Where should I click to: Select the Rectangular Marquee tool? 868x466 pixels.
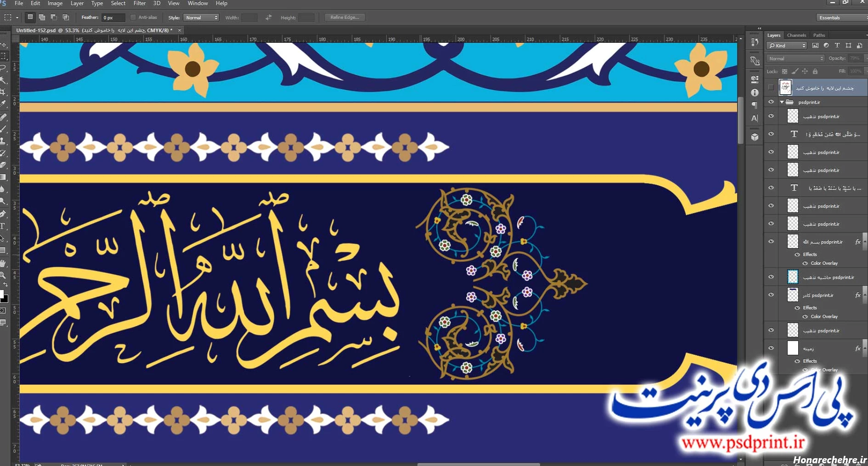[5, 56]
